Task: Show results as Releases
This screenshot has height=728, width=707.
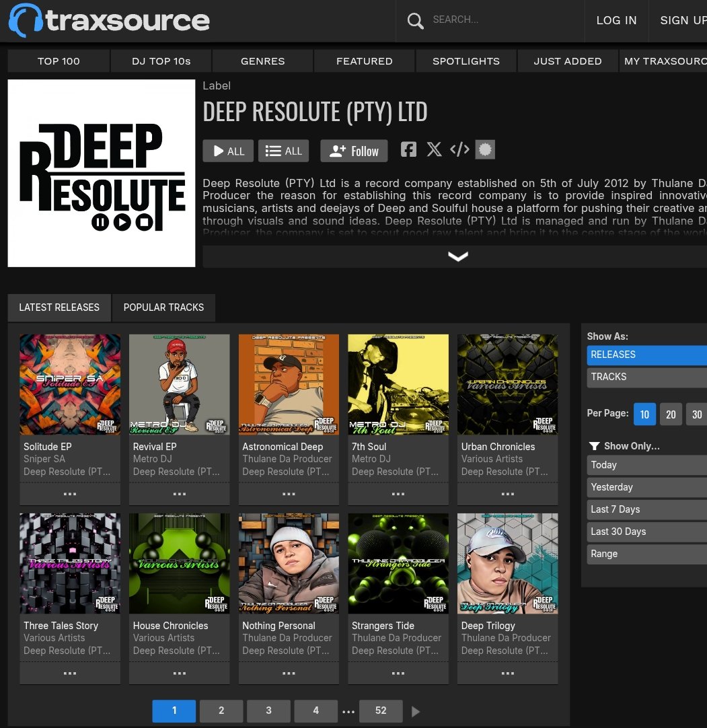Action: (646, 355)
